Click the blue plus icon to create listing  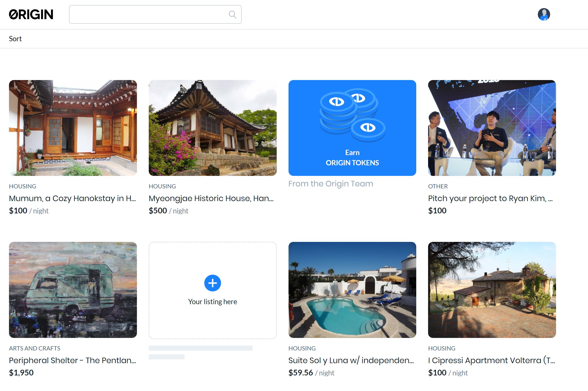[213, 283]
